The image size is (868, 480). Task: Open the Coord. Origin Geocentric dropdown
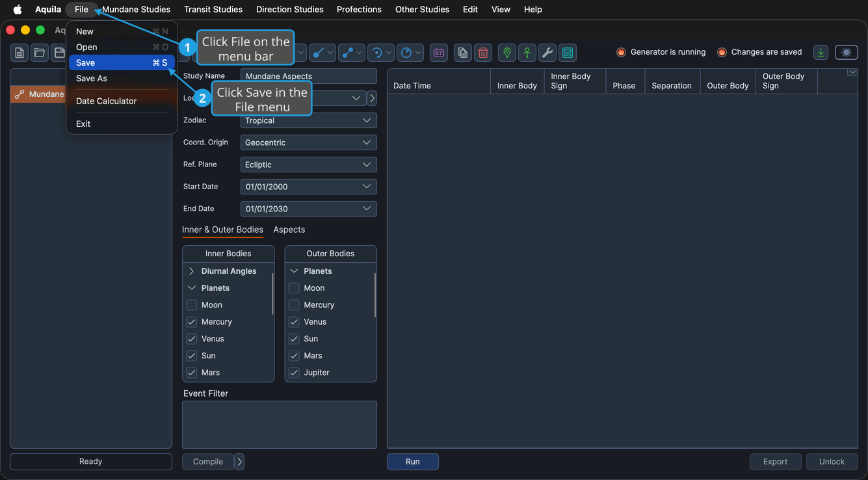pyautogui.click(x=308, y=142)
